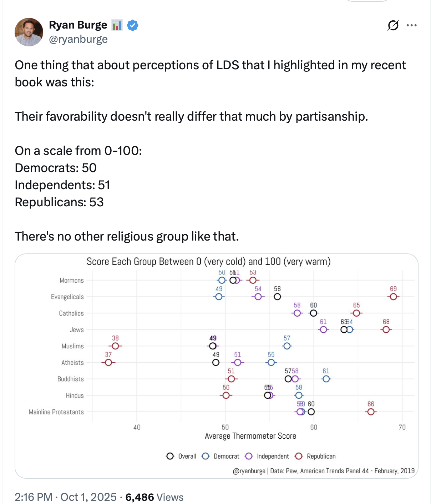436x504 pixels.
Task: Click the Republican 37 marker on Atheists row
Action: 108,362
